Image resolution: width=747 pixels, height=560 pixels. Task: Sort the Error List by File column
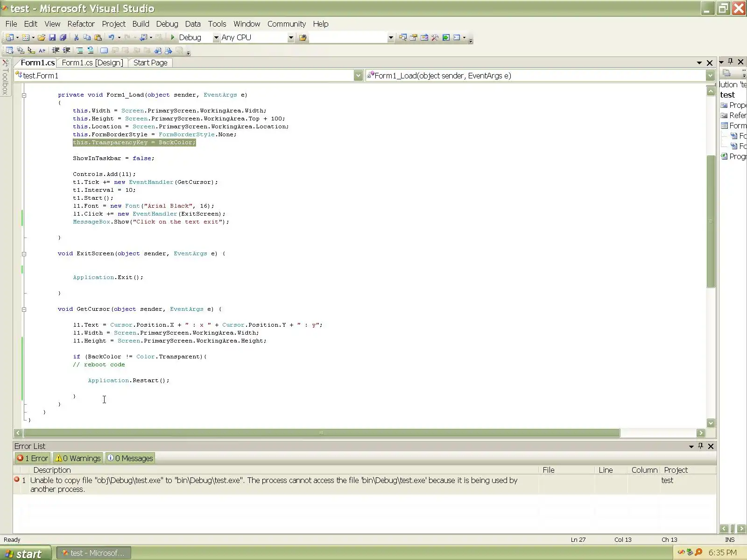pos(567,470)
